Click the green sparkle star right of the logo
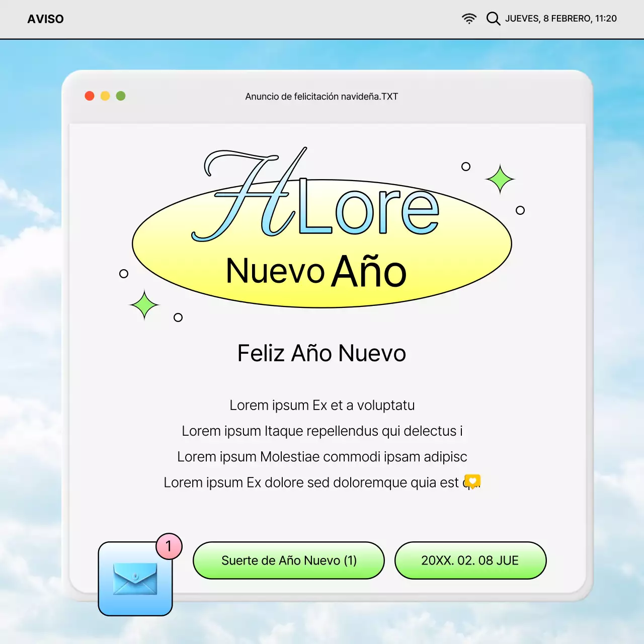Screen dimensions: 644x644 click(500, 179)
